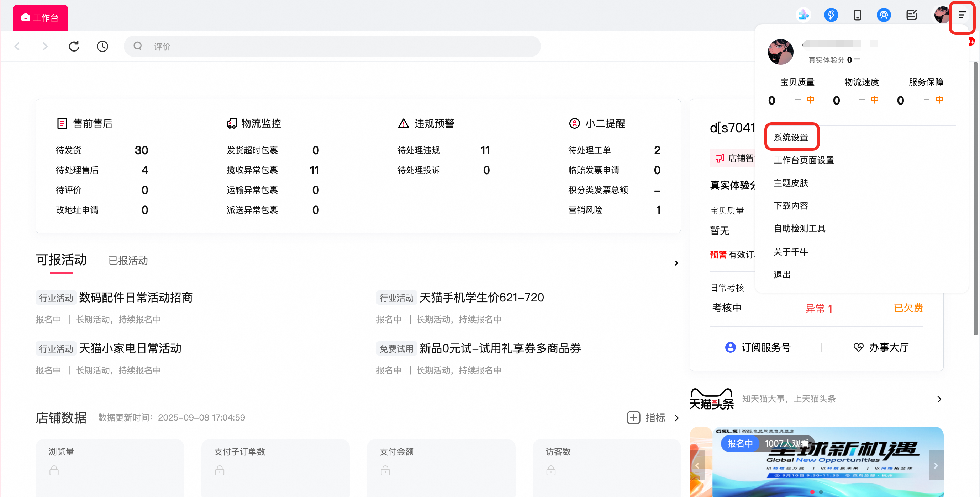Click the 已欠费 status text
The width and height of the screenshot is (980, 497).
pyautogui.click(x=908, y=308)
